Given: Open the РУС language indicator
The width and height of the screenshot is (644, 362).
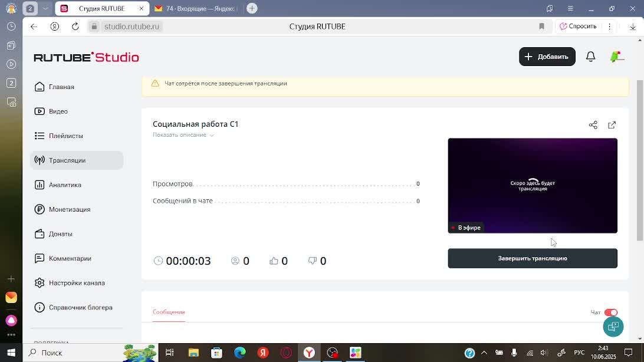Looking at the screenshot, I should (579, 353).
